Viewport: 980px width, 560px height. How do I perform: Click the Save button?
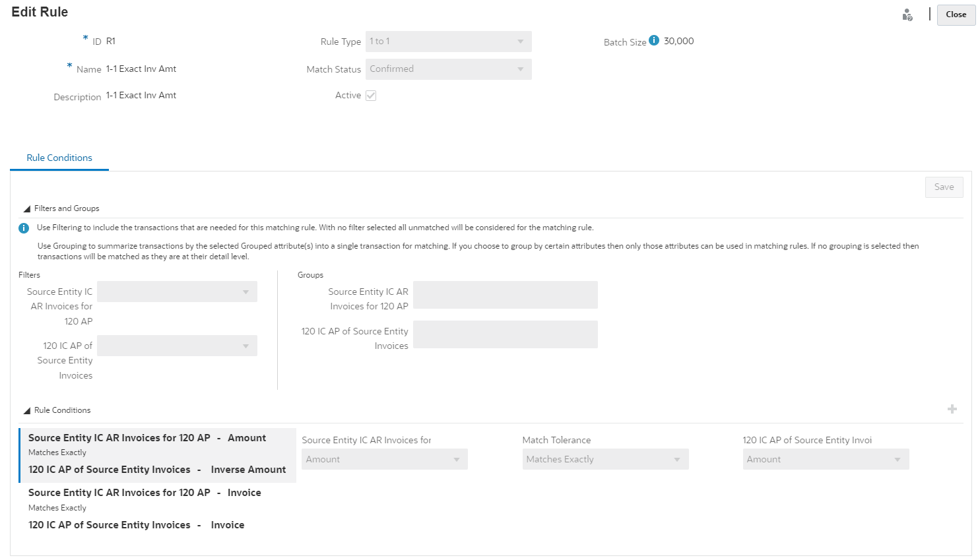[944, 187]
